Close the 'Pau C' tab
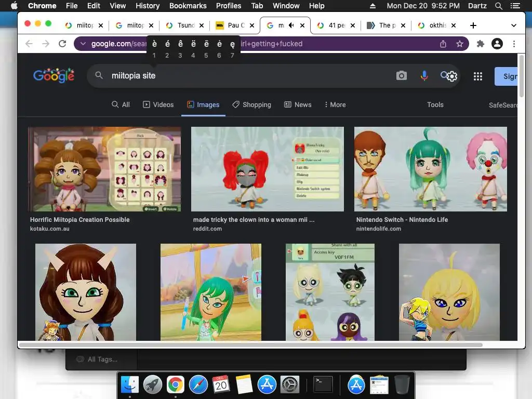This screenshot has width=532, height=399. (x=252, y=25)
